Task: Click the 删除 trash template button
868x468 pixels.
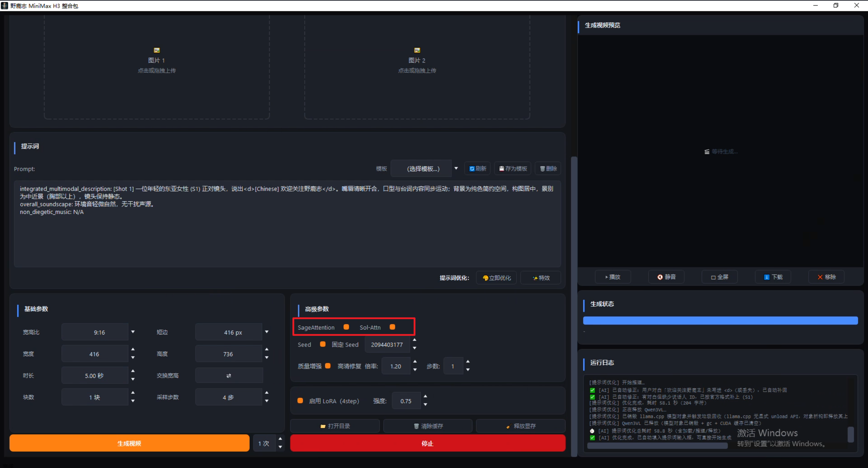Action: click(548, 169)
